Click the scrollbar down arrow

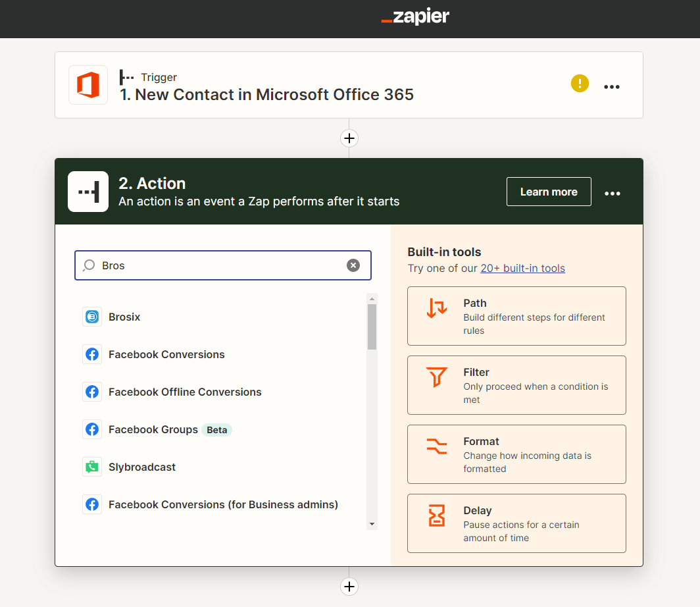point(372,524)
